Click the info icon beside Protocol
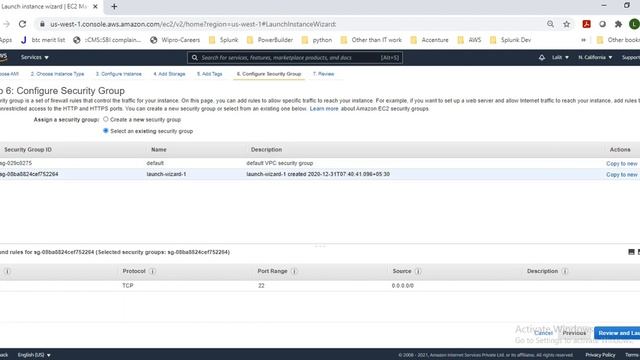This screenshot has width=640, height=360. pyautogui.click(x=152, y=271)
